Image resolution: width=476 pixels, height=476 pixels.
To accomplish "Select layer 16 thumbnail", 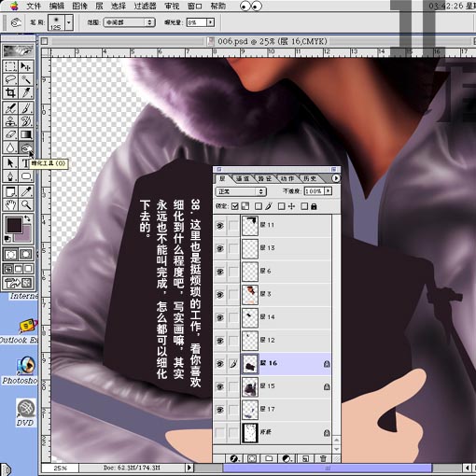I will coord(250,363).
